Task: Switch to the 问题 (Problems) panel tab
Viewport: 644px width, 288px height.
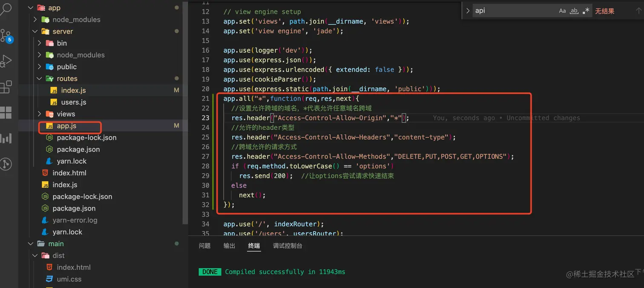Action: pos(205,246)
